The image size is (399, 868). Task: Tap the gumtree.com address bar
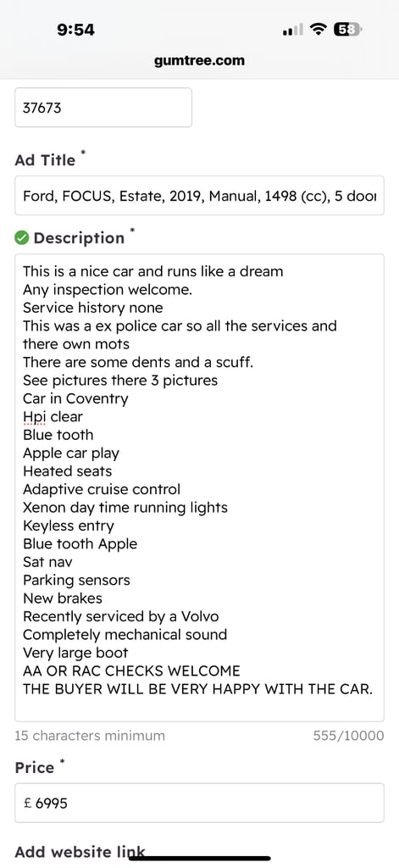click(x=199, y=60)
